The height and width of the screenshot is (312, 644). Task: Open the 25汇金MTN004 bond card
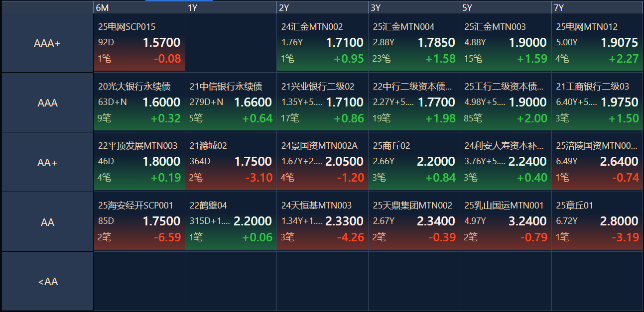[x=414, y=43]
